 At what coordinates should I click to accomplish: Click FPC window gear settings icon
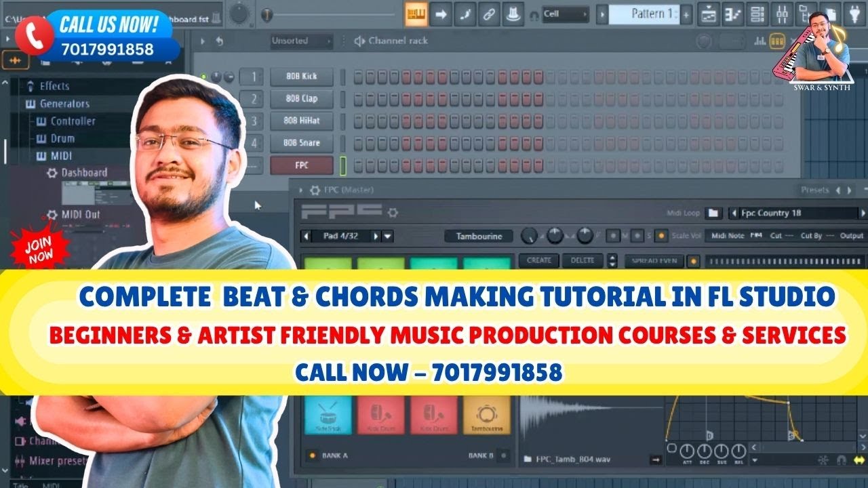click(x=315, y=190)
